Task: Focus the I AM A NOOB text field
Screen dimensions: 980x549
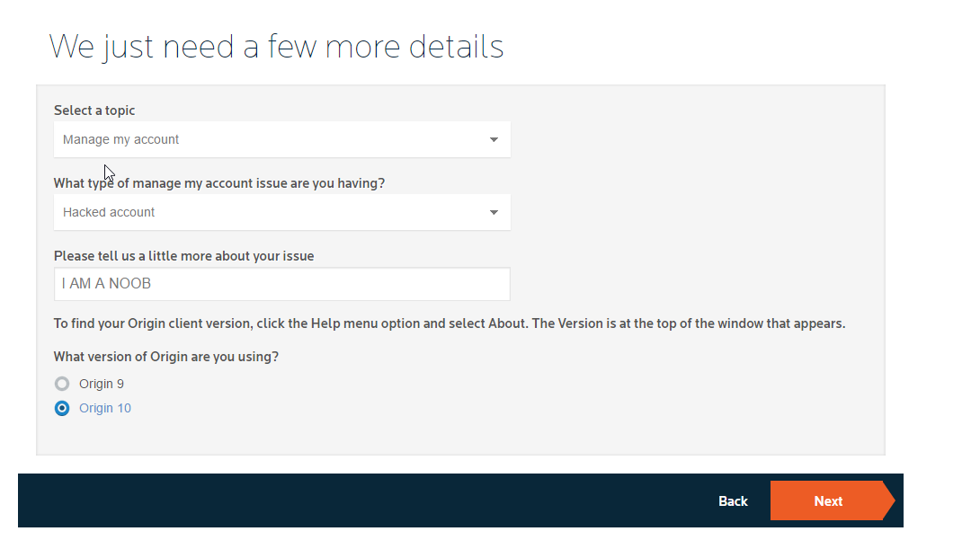Action: (x=282, y=284)
